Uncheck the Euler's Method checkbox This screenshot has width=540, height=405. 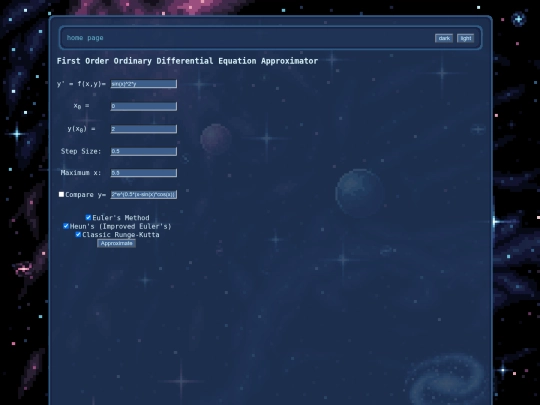pyautogui.click(x=88, y=217)
